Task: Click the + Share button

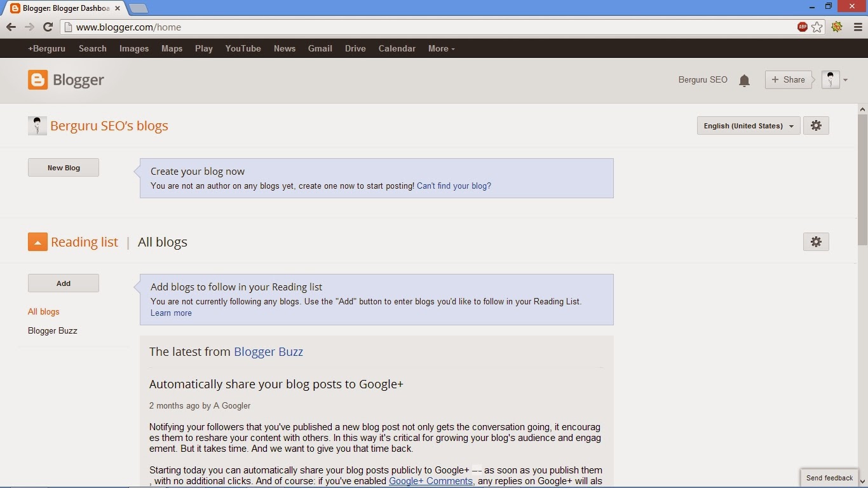Action: click(788, 79)
